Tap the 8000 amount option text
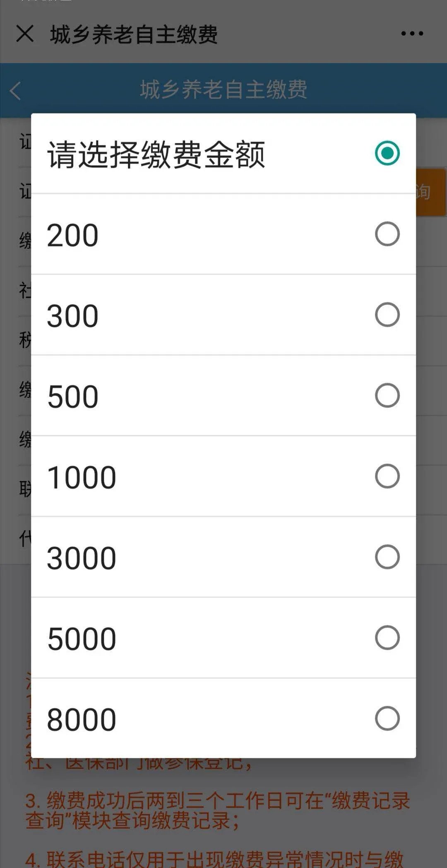Viewport: 447px width, 868px height. coord(82,720)
